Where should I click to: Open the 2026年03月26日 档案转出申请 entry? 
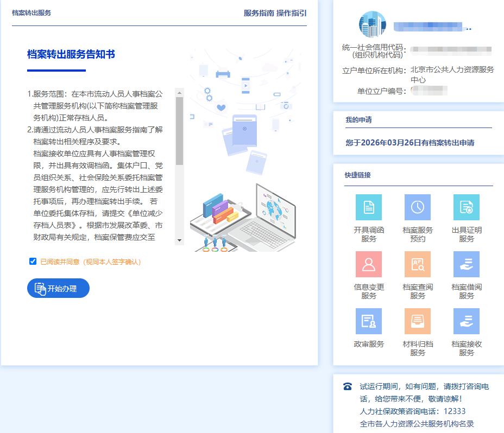click(410, 143)
